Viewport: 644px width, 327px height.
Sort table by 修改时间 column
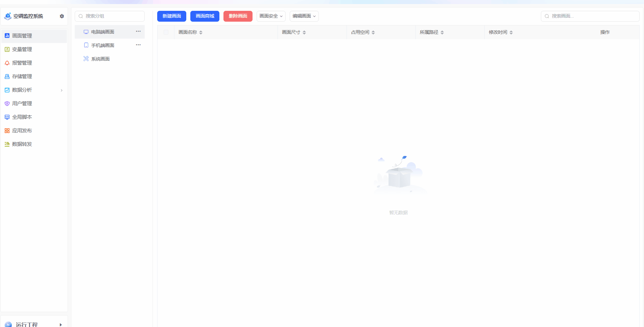(x=511, y=32)
